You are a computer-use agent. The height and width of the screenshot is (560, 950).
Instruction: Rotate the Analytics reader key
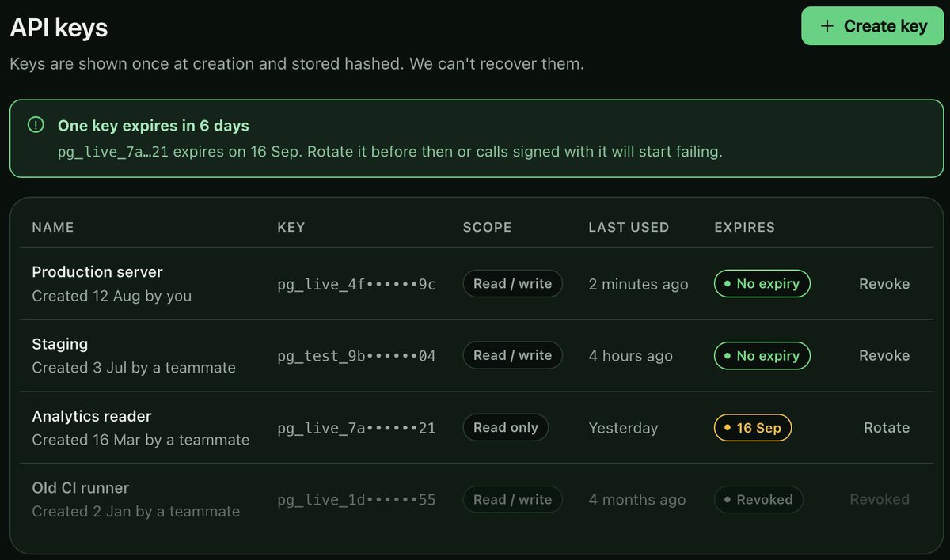click(887, 428)
